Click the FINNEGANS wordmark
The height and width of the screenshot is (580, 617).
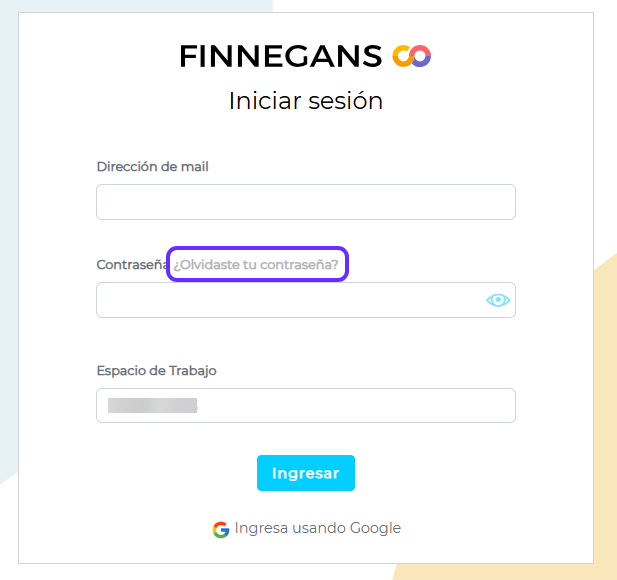[280, 56]
